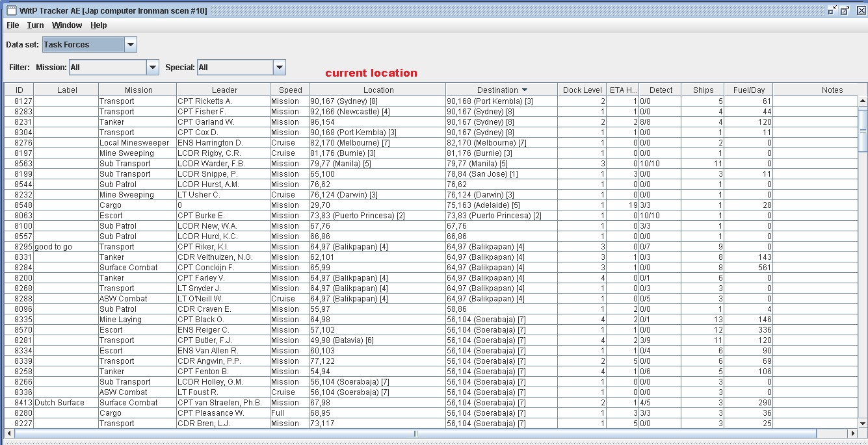Select row with ID 8548

432,205
